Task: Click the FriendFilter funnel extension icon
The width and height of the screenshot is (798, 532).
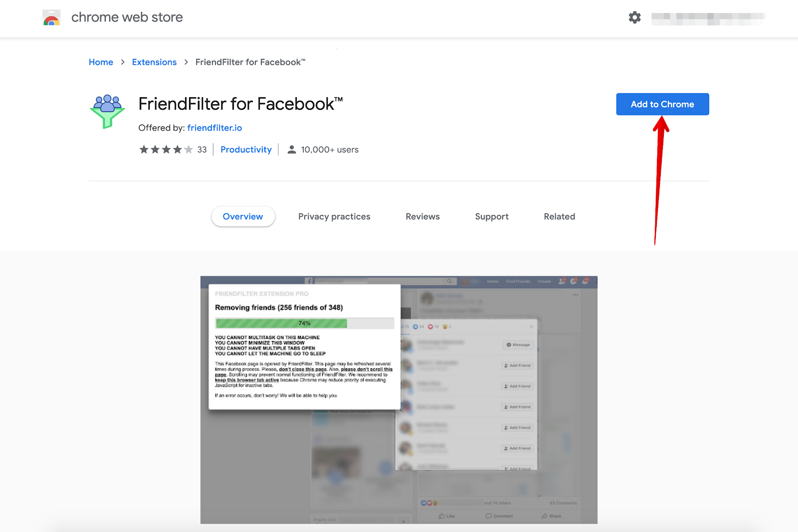Action: (107, 112)
